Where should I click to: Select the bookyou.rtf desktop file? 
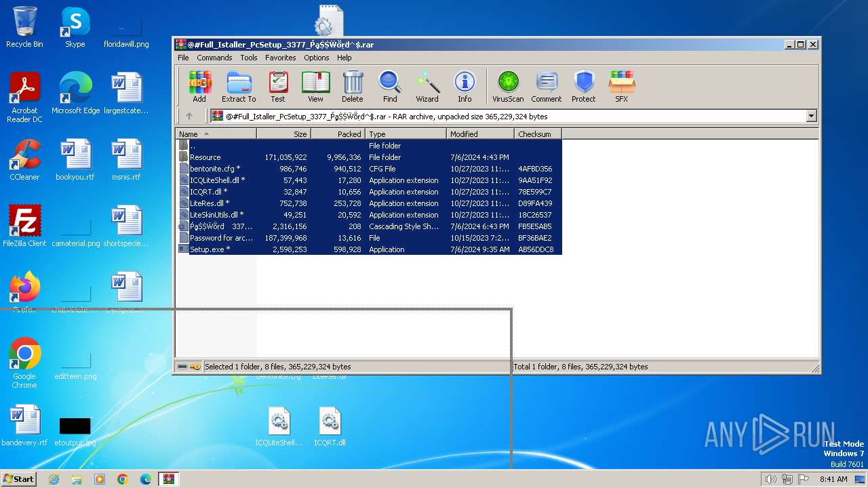click(x=75, y=160)
